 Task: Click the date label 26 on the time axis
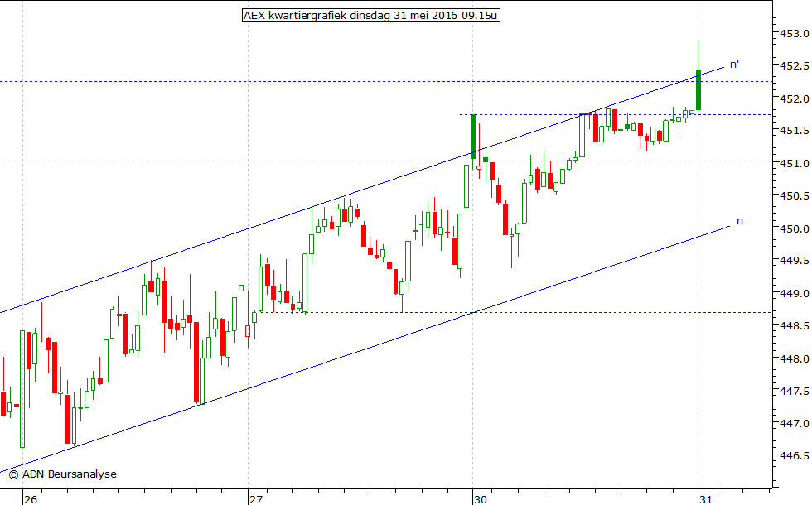(31, 499)
